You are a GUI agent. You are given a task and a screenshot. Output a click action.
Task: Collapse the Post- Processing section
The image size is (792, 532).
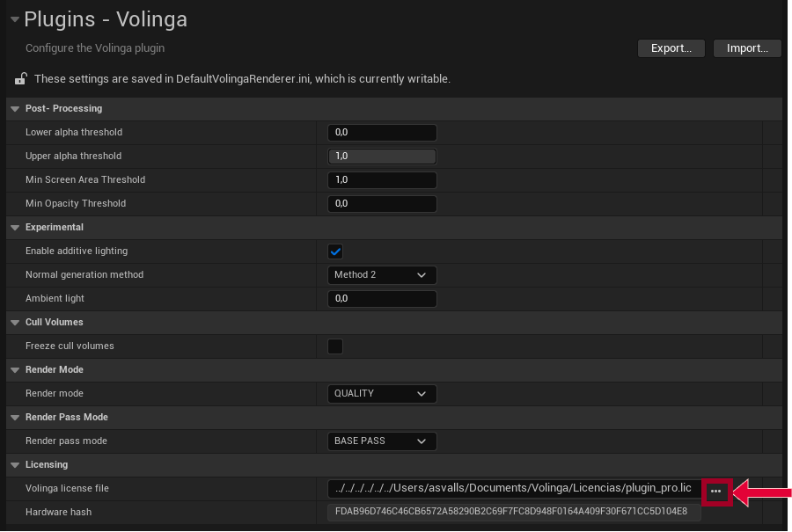(15, 109)
